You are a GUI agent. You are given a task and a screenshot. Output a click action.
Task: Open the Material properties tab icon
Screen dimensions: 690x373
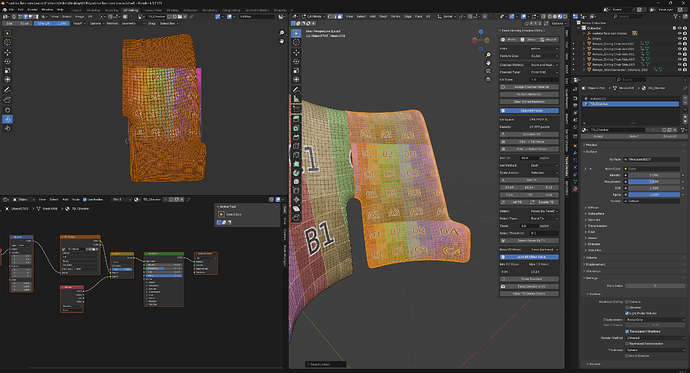coord(575,189)
